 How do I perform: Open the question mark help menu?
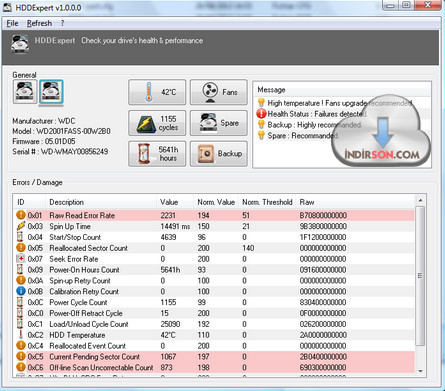(62, 23)
